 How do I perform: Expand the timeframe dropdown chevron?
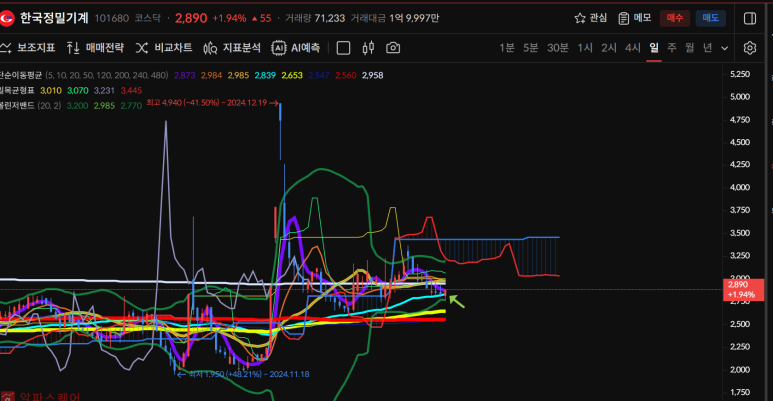[x=725, y=48]
